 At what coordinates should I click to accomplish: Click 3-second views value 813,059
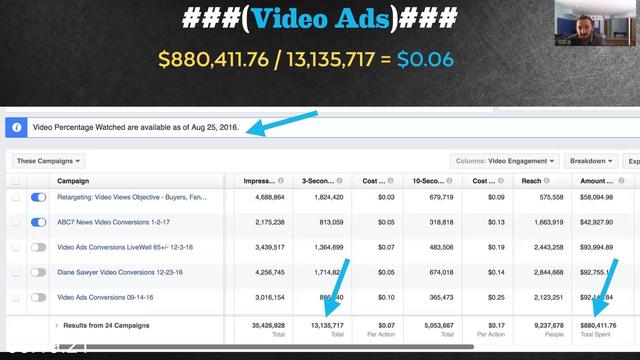(331, 222)
